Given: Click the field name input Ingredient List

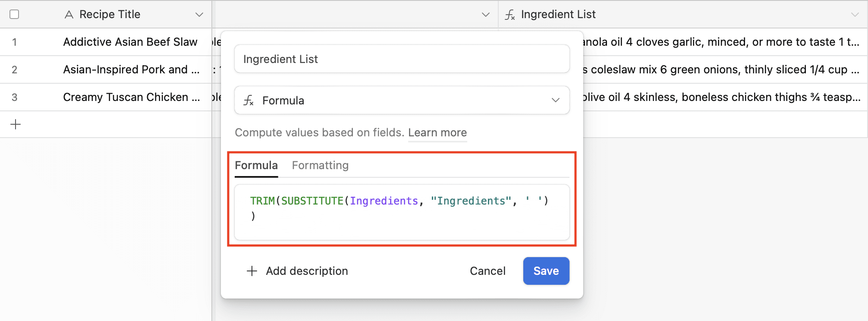Looking at the screenshot, I should point(402,59).
